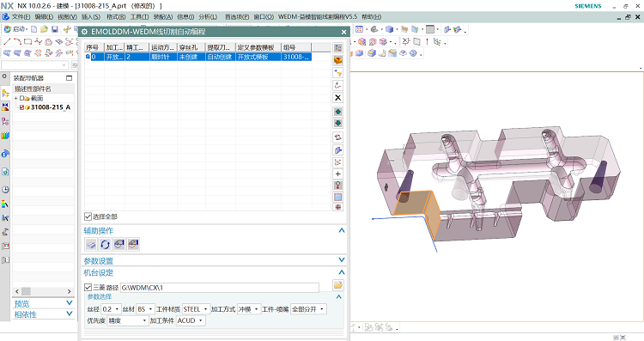This screenshot has height=341, width=644.
Task: Click the plus add icon in the dialog sidebar
Action: point(337,174)
